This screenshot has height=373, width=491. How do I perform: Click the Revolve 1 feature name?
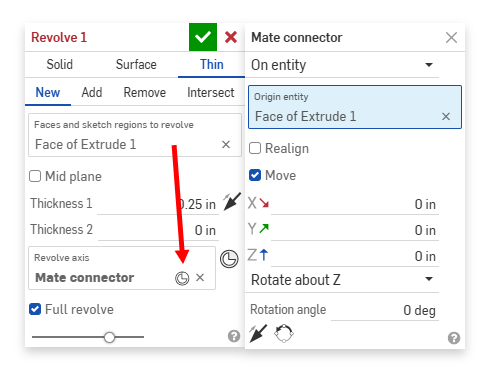pos(59,37)
